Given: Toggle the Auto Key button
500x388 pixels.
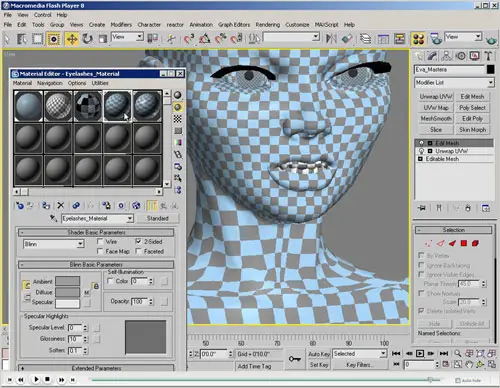Looking at the screenshot, I should coord(319,354).
